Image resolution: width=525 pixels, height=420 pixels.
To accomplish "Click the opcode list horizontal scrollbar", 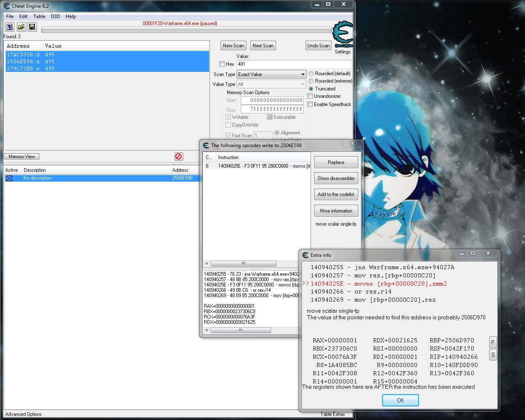I will click(243, 263).
